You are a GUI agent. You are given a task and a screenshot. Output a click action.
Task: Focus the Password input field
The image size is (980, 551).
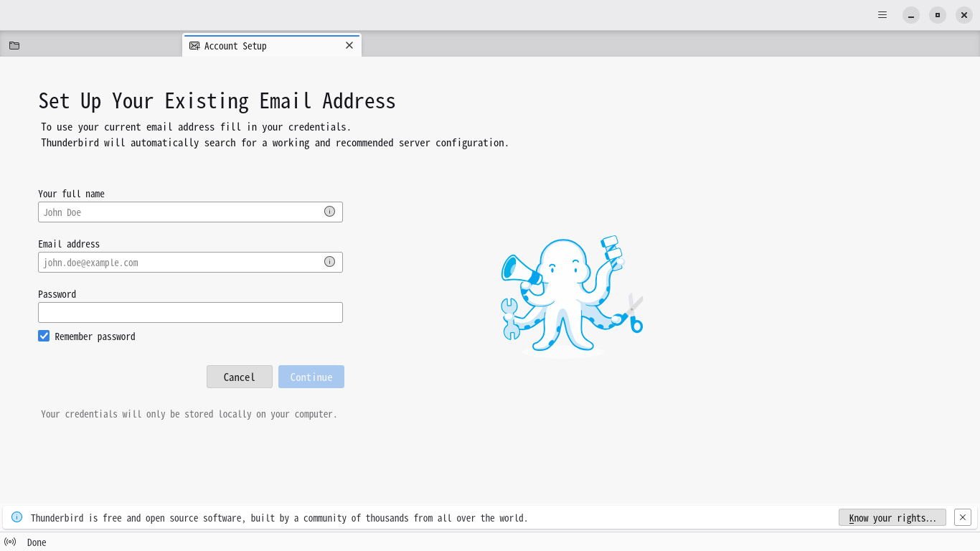coord(190,312)
